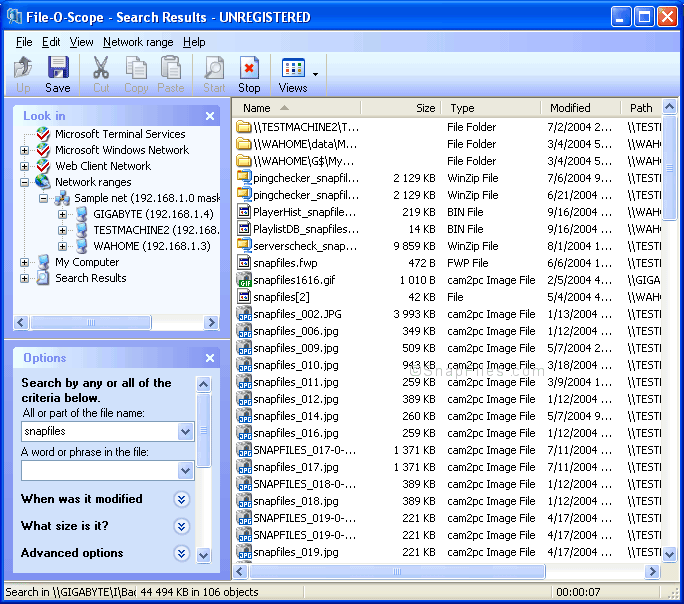Expand the Web Client Network node
The height and width of the screenshot is (604, 684).
24,167
